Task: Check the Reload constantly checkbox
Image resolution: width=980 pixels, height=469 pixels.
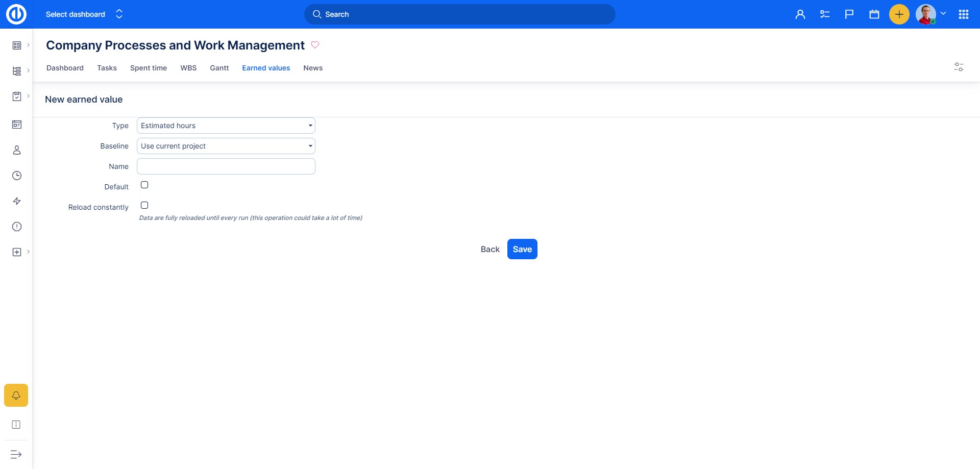Action: 144,205
